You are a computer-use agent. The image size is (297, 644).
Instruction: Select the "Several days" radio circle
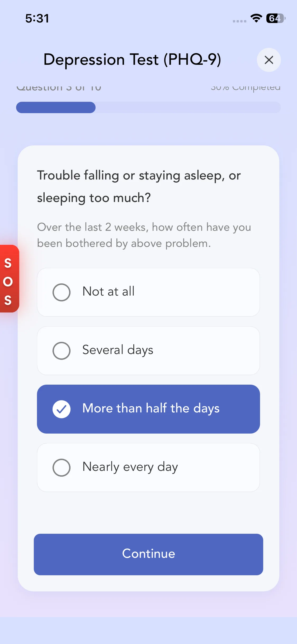tap(62, 351)
